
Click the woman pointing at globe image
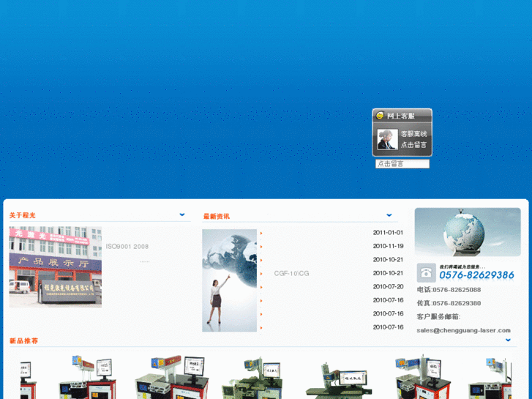click(x=229, y=280)
